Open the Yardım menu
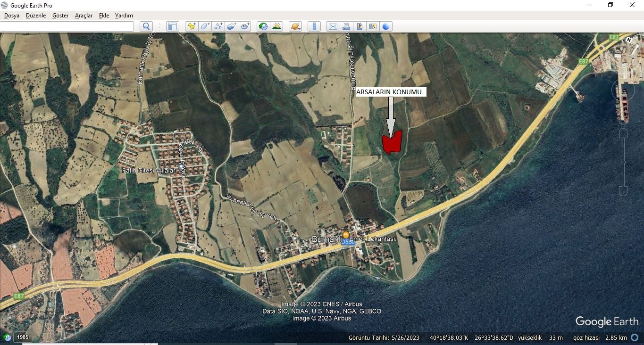Screen dimensions: 644x345 124,16
